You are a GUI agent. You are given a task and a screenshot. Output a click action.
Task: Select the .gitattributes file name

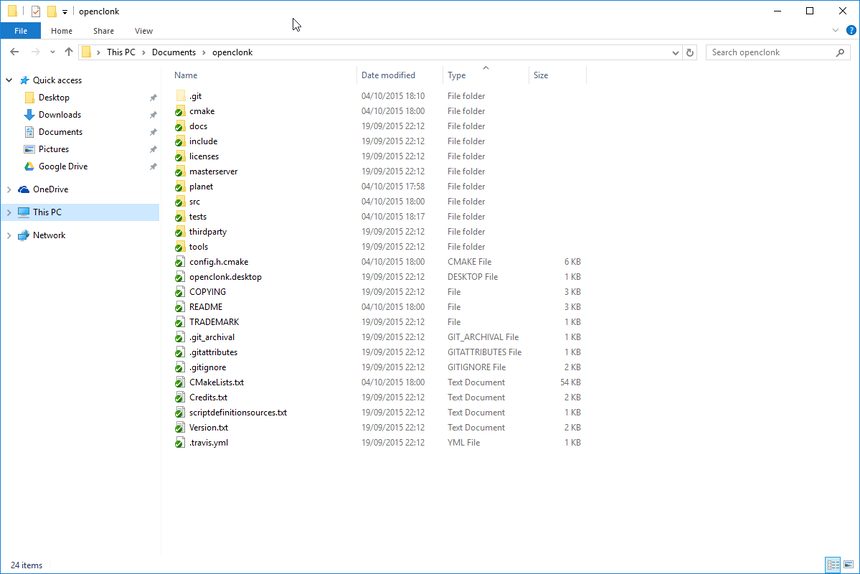pyautogui.click(x=213, y=353)
